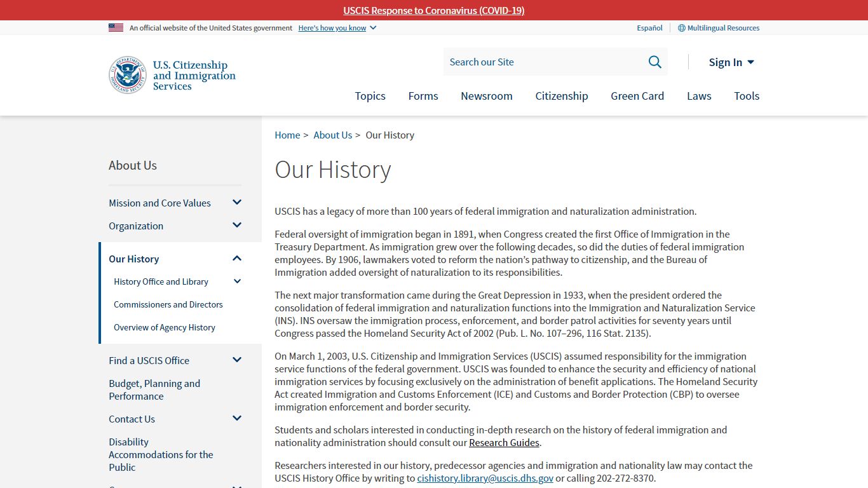Collapse the Our History section chevron
Screen dimensions: 868x488
pos(237,259)
